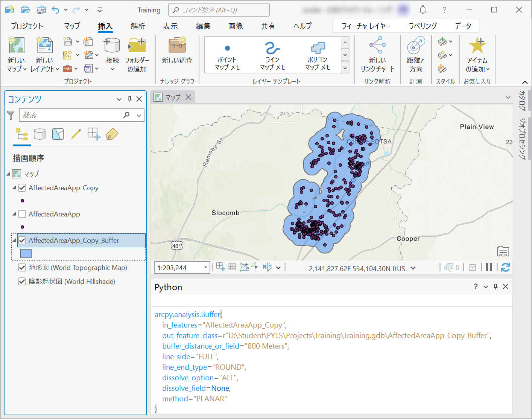The image size is (532, 419).
Task: Create a new link chart
Action: (377, 55)
